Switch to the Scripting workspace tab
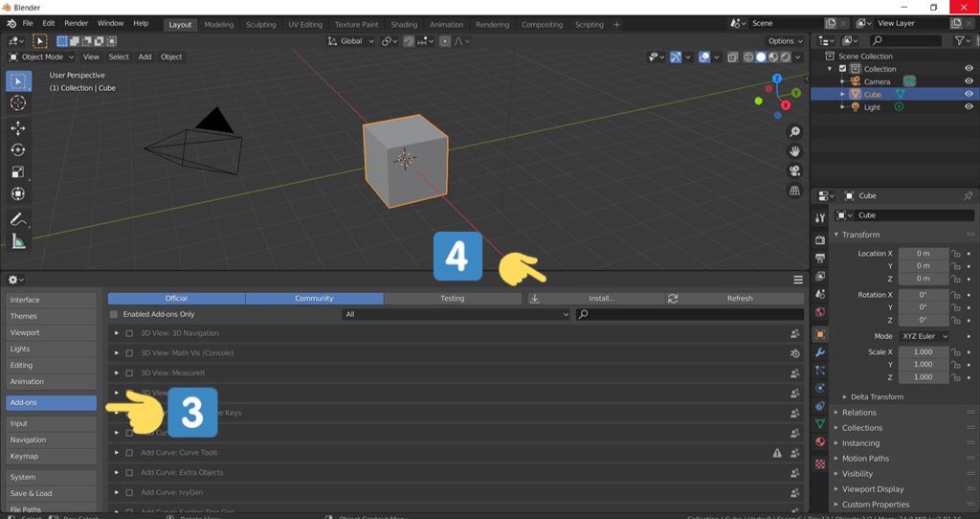The height and width of the screenshot is (519, 980). [x=590, y=24]
